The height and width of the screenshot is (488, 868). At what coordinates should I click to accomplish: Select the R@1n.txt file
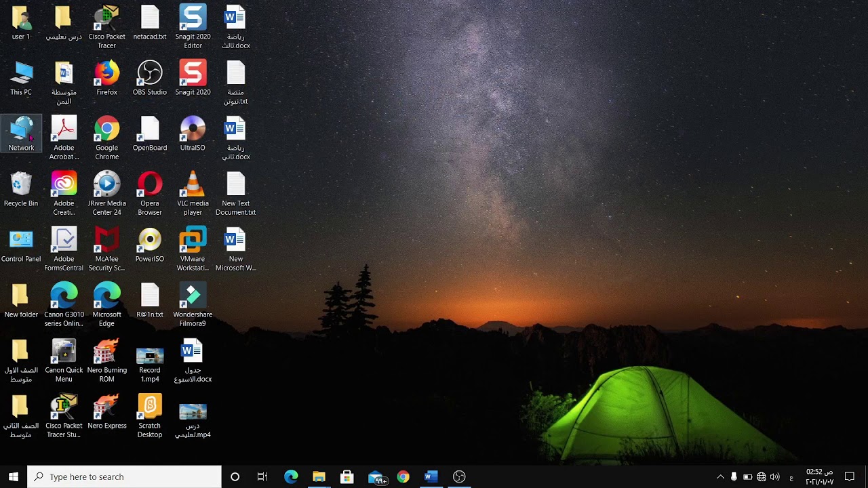pos(149,300)
